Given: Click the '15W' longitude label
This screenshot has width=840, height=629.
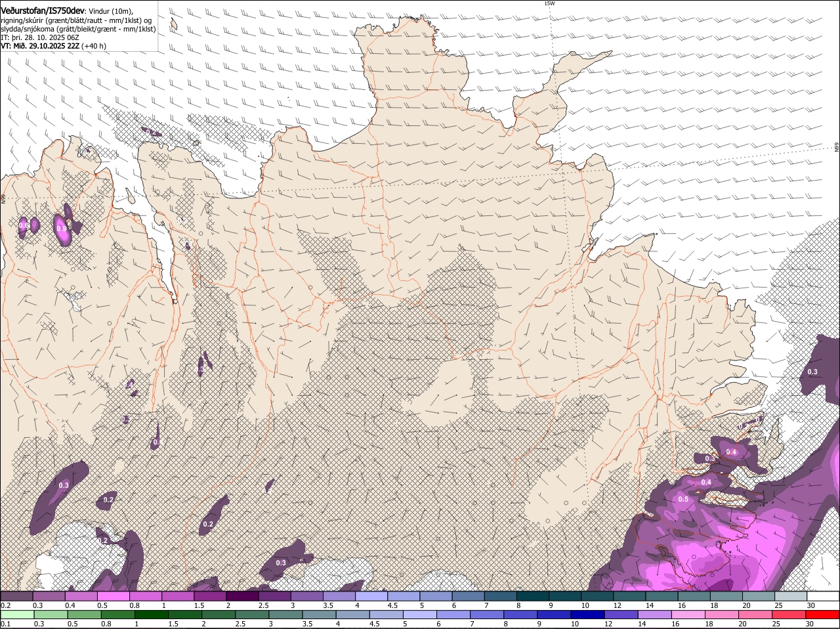Looking at the screenshot, I should click(x=549, y=3).
